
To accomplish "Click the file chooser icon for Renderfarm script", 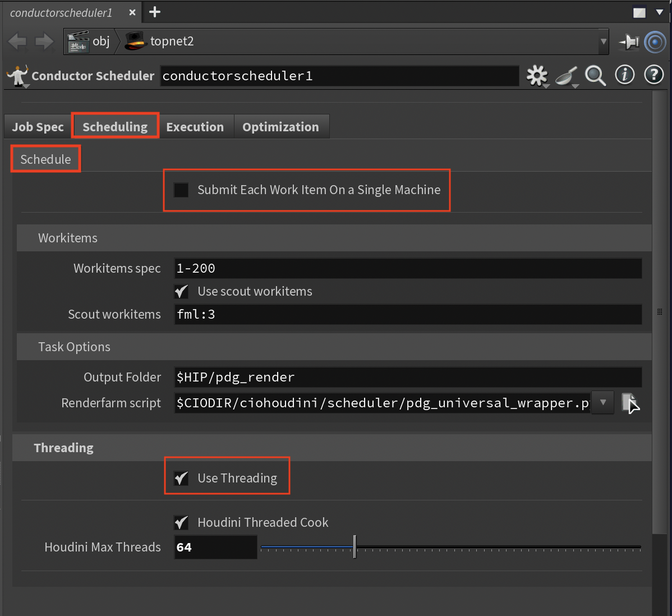I will click(x=630, y=403).
